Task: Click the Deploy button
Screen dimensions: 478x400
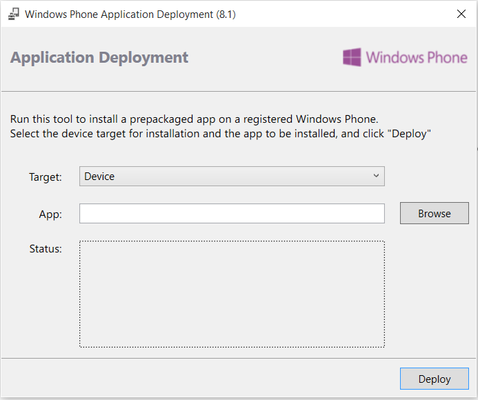Action: click(x=434, y=379)
